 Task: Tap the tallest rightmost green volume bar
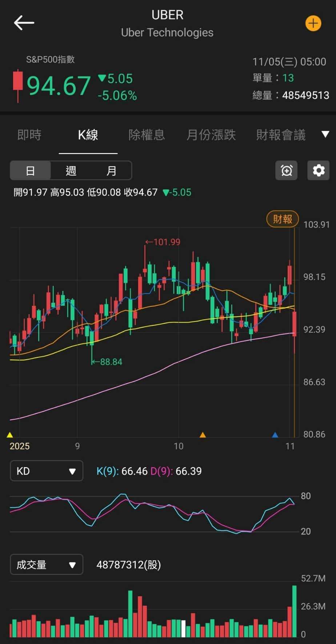pyautogui.click(x=294, y=611)
